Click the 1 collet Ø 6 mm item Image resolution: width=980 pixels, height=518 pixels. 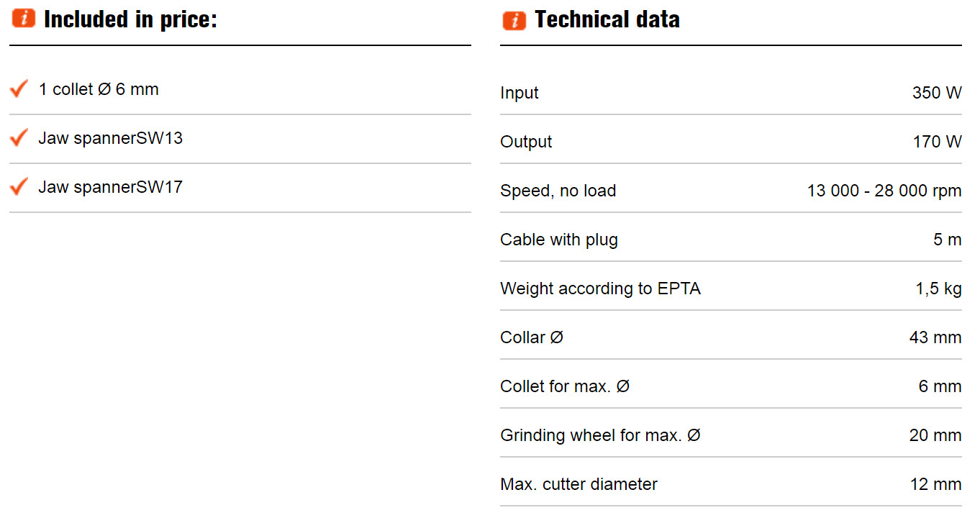[x=99, y=89]
